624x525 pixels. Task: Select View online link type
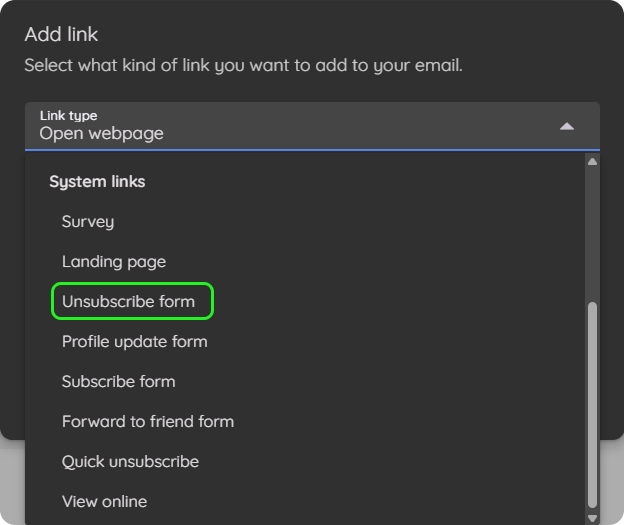pos(305,502)
